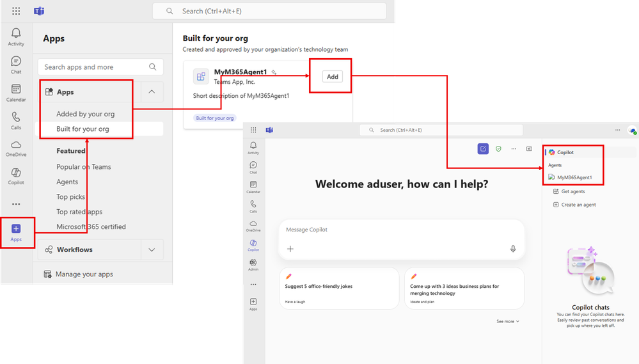Open the MyM365Agent1 app title

pos(241,72)
